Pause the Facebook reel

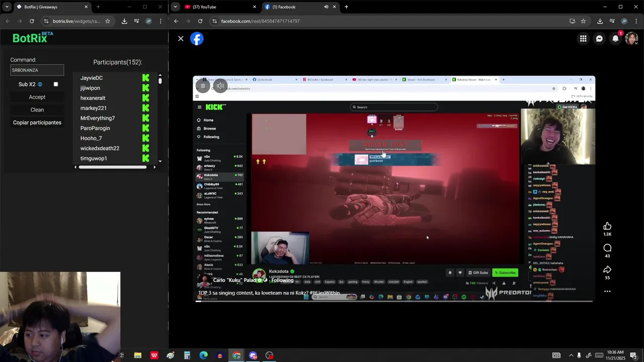203,86
